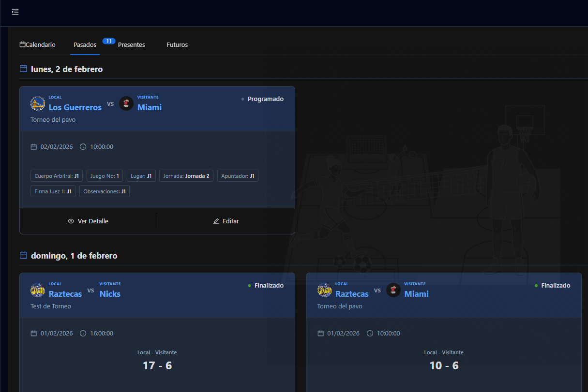Image resolution: width=588 pixels, height=392 pixels.
Task: Switch to the Pasados tab
Action: pyautogui.click(x=85, y=45)
